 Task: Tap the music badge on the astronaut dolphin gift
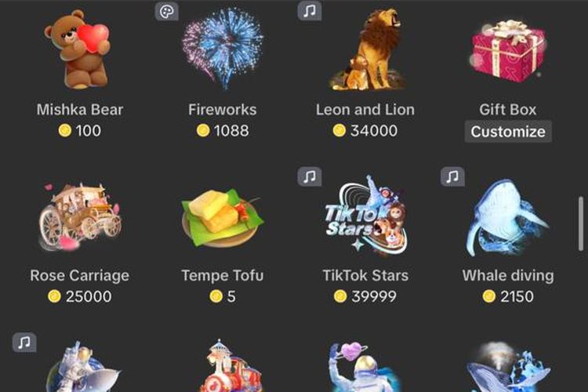coord(24,342)
